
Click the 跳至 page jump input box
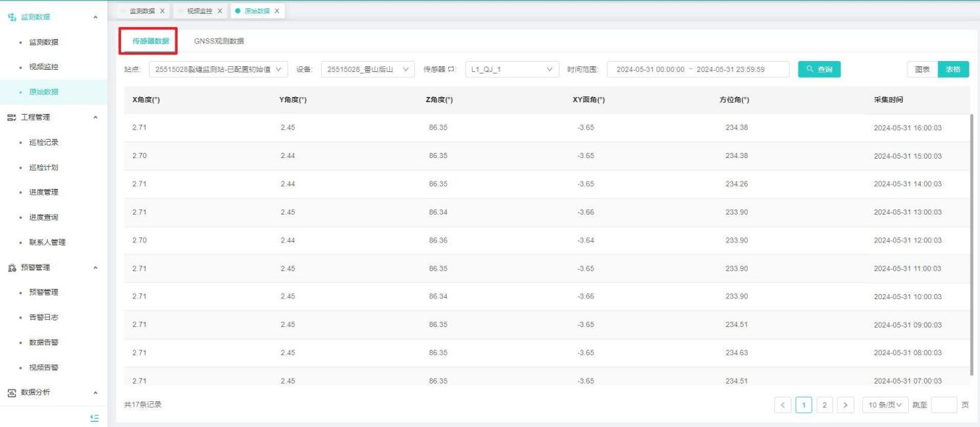click(x=943, y=405)
